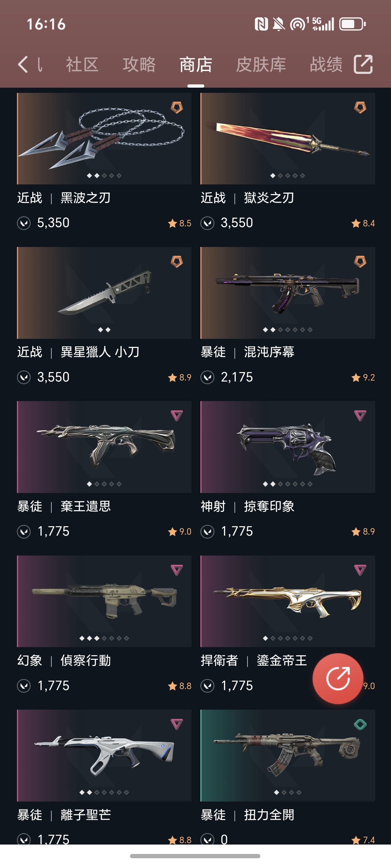Screen dimensions: 391x868
Task: Switch to the 皮肤库 tab
Action: [261, 65]
